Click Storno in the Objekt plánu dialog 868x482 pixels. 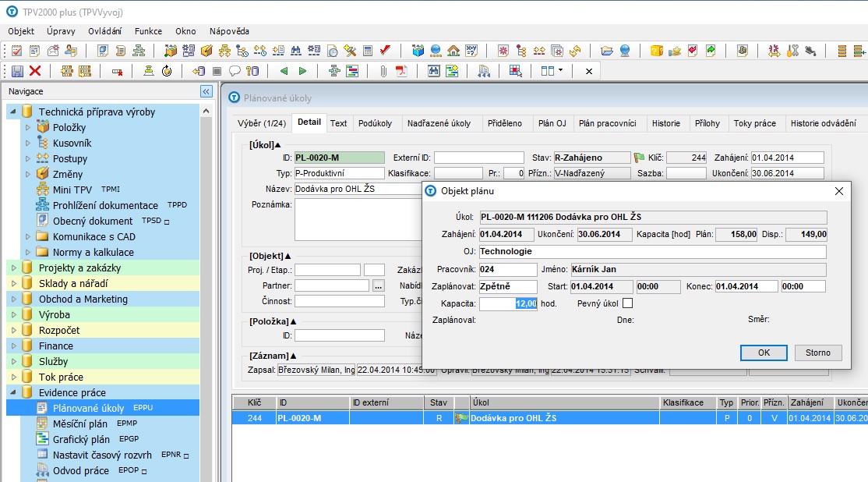tap(818, 353)
